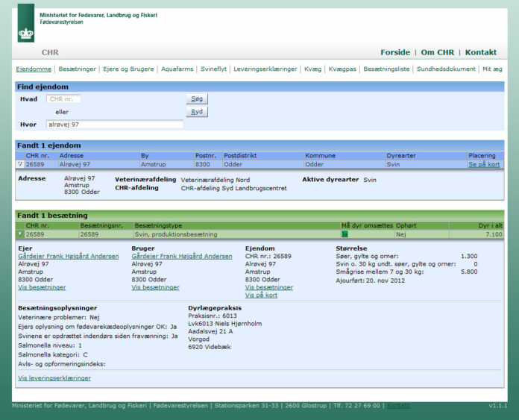This screenshot has height=420, width=519.
Task: Click the CHR nr. header in ejendom table
Action: click(37, 155)
